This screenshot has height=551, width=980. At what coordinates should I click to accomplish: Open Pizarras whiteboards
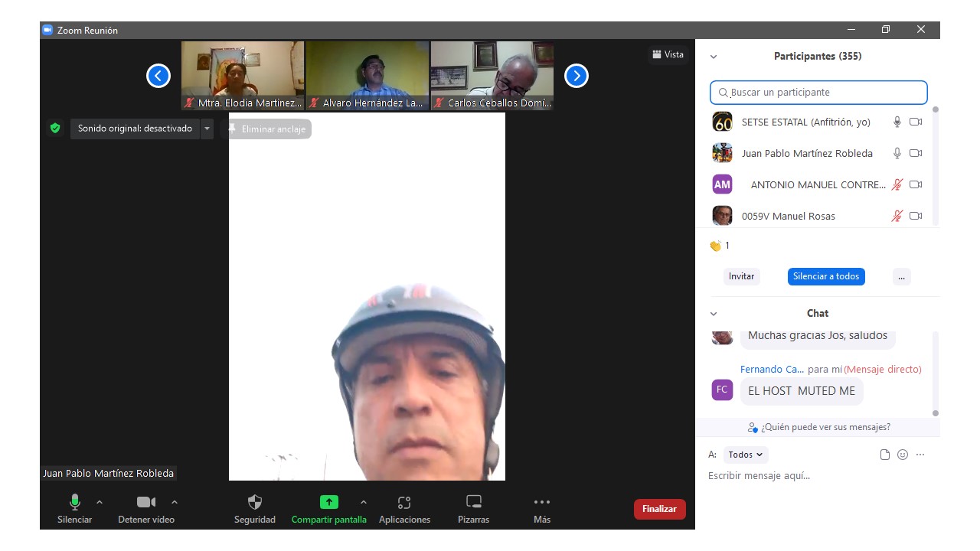tap(474, 509)
